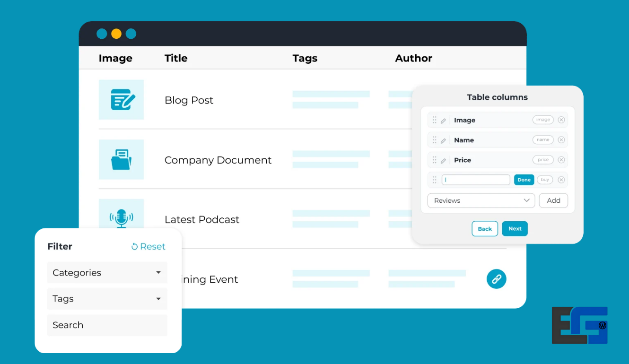
Task: Click the Search filter field
Action: [x=107, y=325]
